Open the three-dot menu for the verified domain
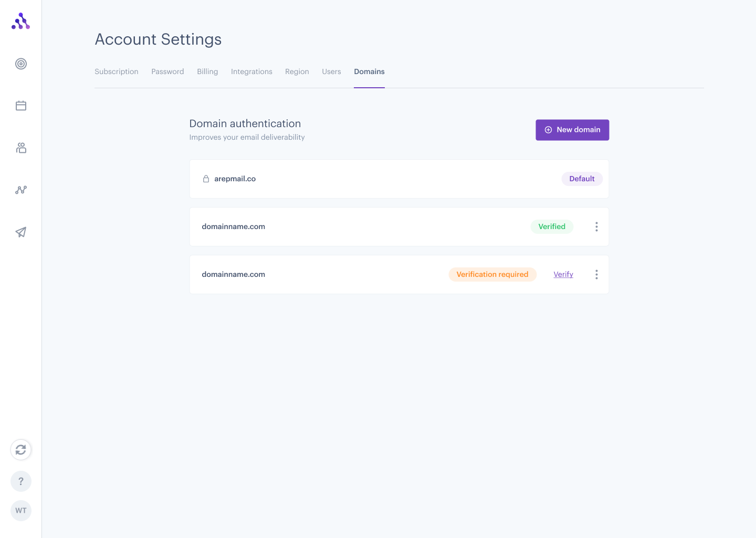This screenshot has height=538, width=756. point(596,226)
